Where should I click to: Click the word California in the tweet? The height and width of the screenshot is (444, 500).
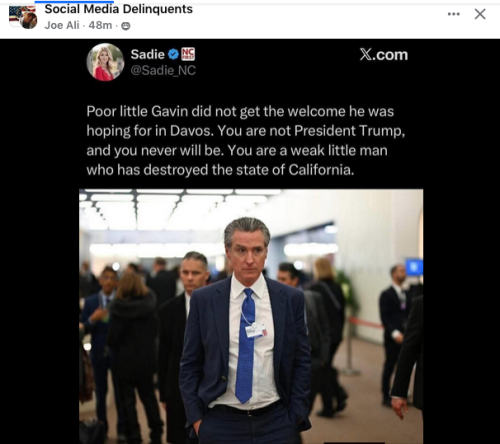321,170
